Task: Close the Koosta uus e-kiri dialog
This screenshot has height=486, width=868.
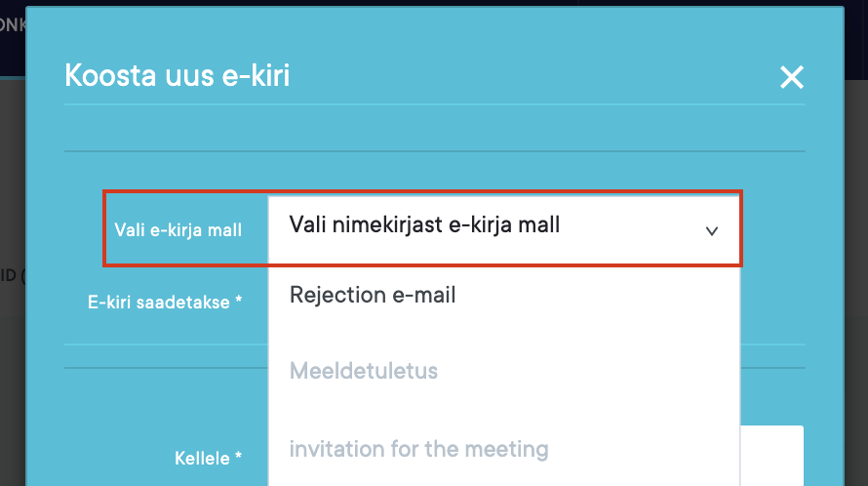Action: (791, 77)
